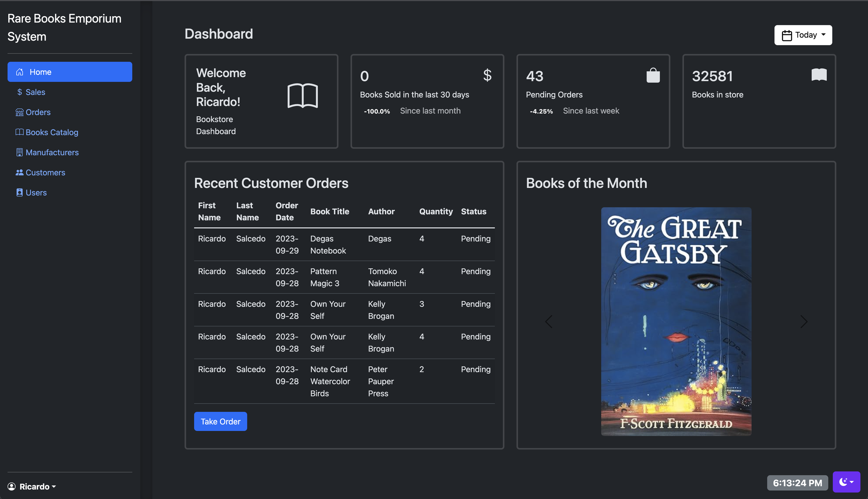Toggle the dark mode theme moon button
Image resolution: width=868 pixels, height=499 pixels.
pos(846,482)
